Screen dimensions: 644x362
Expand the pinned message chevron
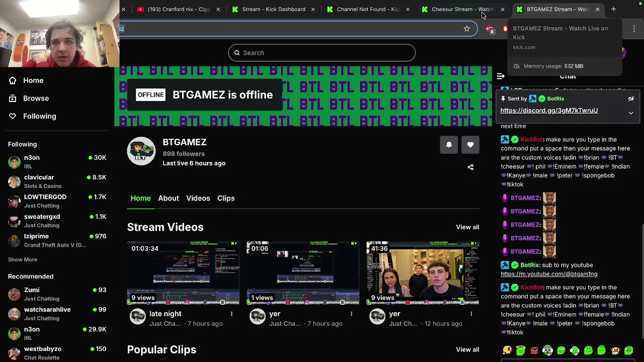(631, 113)
